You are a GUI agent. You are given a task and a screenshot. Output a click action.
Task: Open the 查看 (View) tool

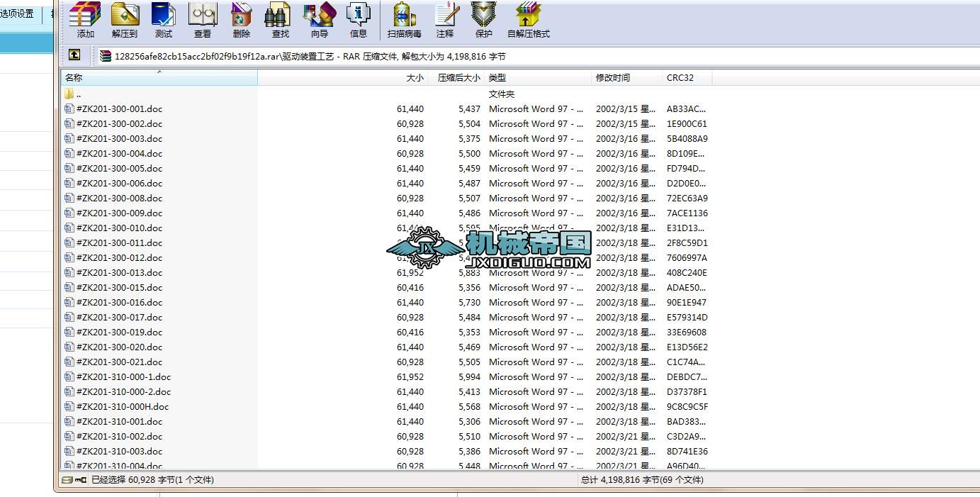(203, 20)
